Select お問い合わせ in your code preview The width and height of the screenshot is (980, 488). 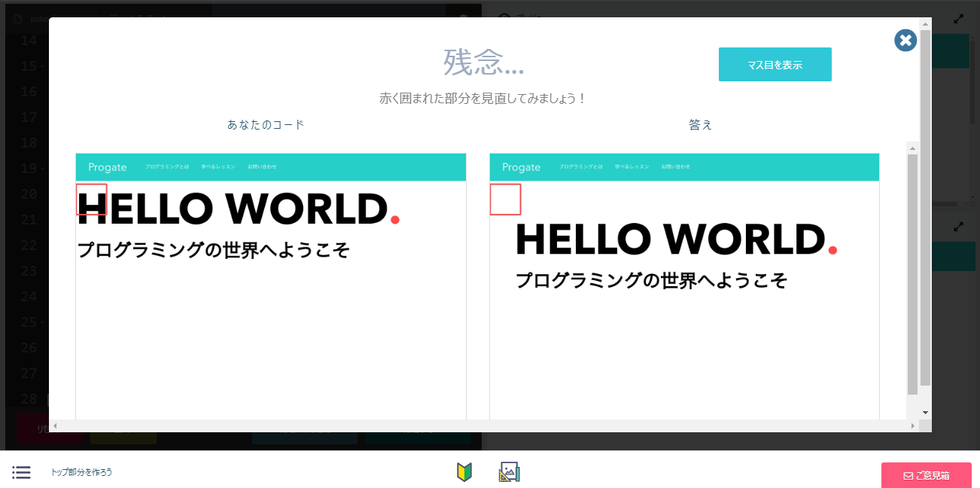tap(262, 166)
